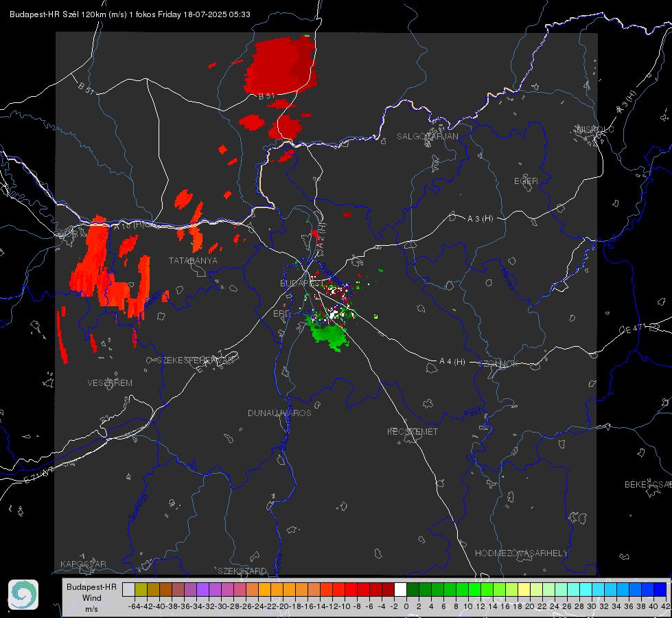Click the HODMEZOVASARHELY city label

(x=521, y=553)
